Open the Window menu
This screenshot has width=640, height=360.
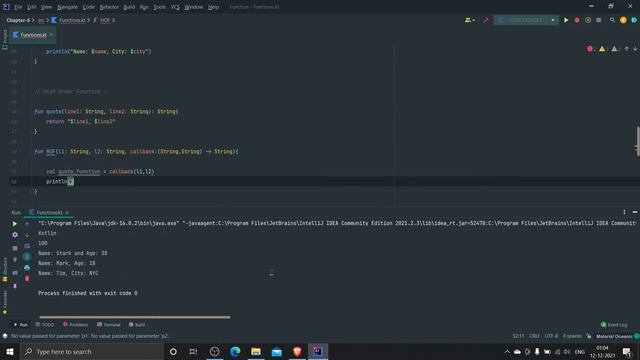click(193, 7)
